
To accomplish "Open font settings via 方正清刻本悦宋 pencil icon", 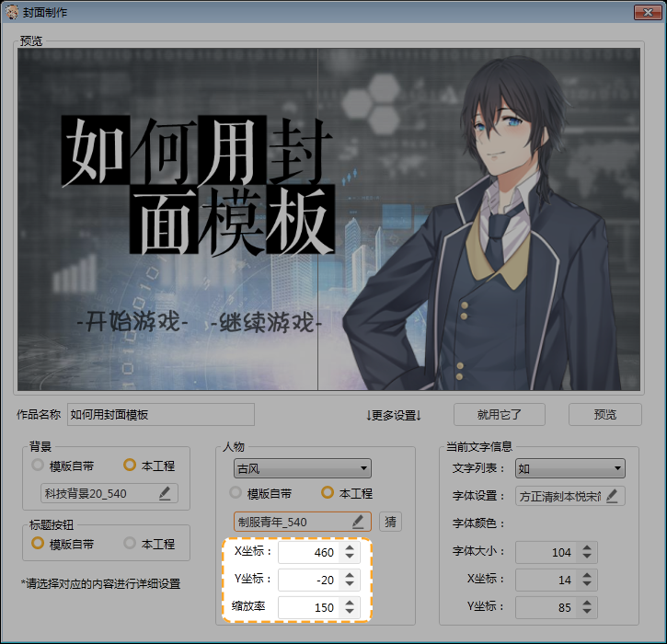I will pyautogui.click(x=611, y=496).
